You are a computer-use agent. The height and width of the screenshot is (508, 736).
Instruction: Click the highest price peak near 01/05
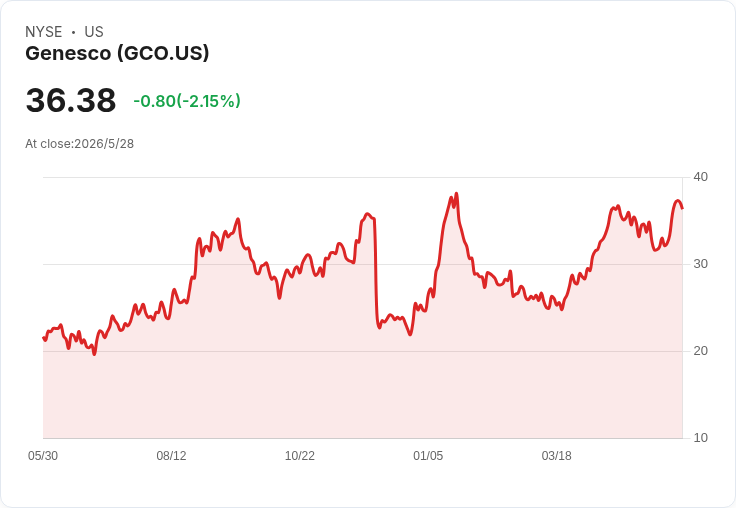tap(456, 193)
